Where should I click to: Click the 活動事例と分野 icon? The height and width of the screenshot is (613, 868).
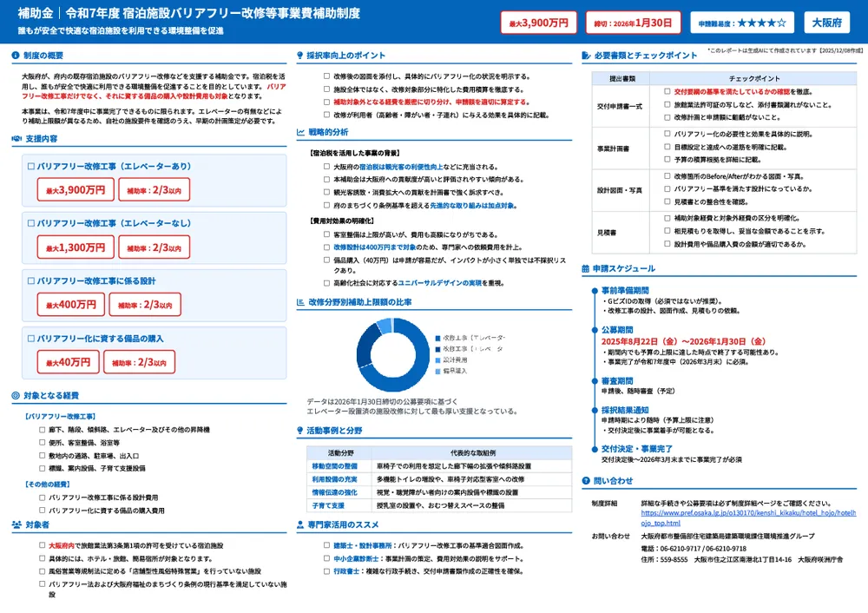pyautogui.click(x=299, y=428)
